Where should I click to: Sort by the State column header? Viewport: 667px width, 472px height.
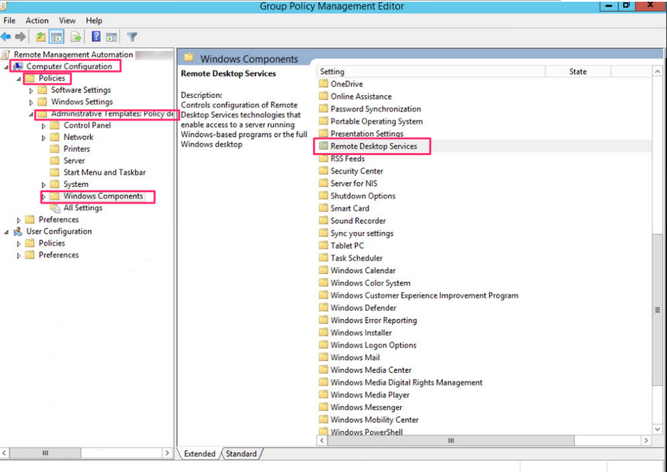pos(578,71)
